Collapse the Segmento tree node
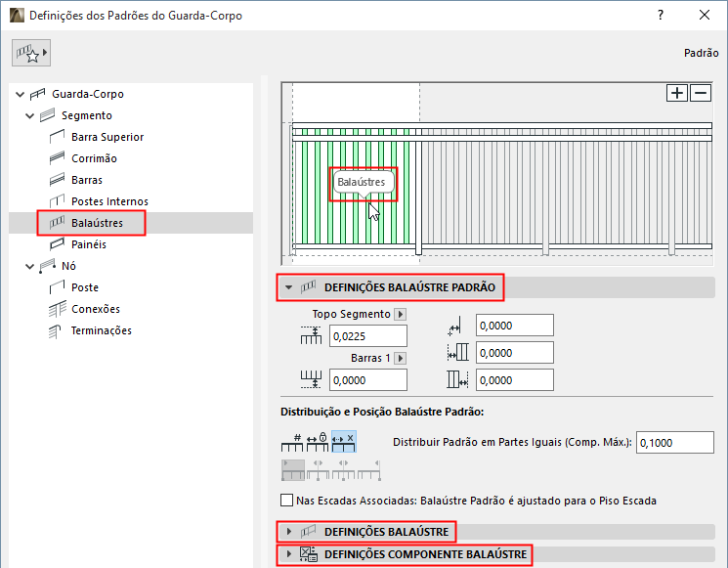The height and width of the screenshot is (568, 728). click(x=29, y=115)
